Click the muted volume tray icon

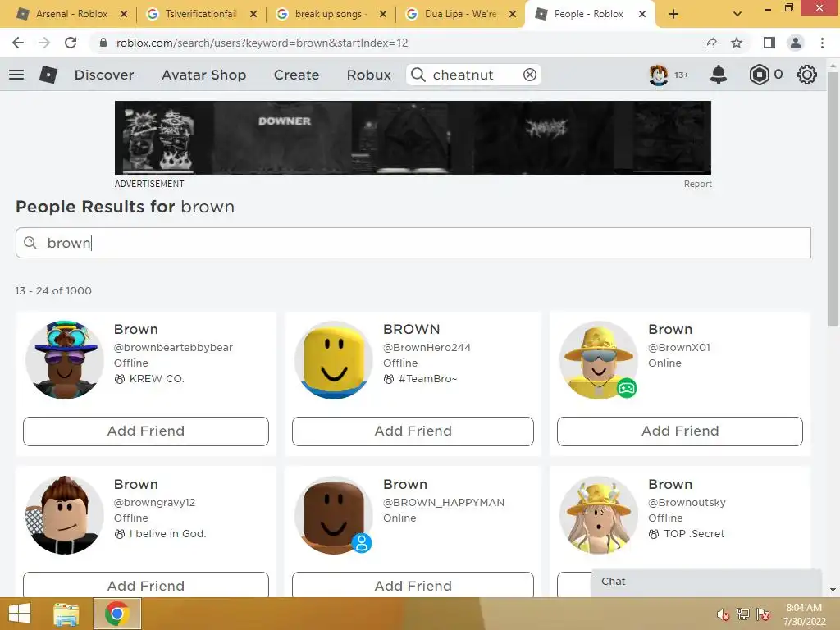724,614
